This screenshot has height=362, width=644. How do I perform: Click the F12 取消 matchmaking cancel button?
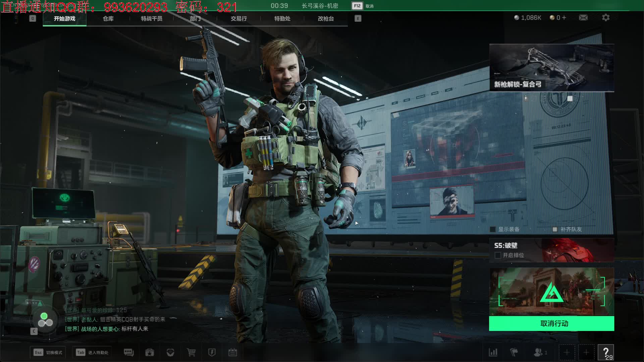pyautogui.click(x=363, y=6)
